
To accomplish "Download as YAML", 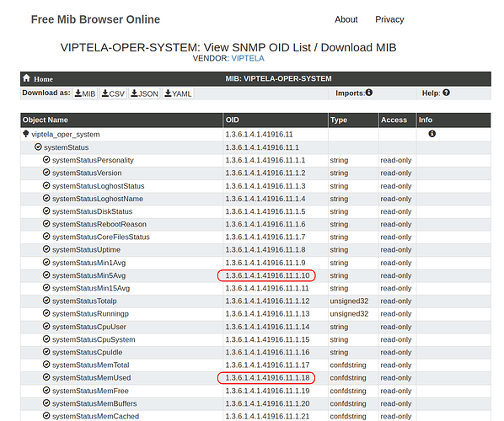I will (x=178, y=93).
